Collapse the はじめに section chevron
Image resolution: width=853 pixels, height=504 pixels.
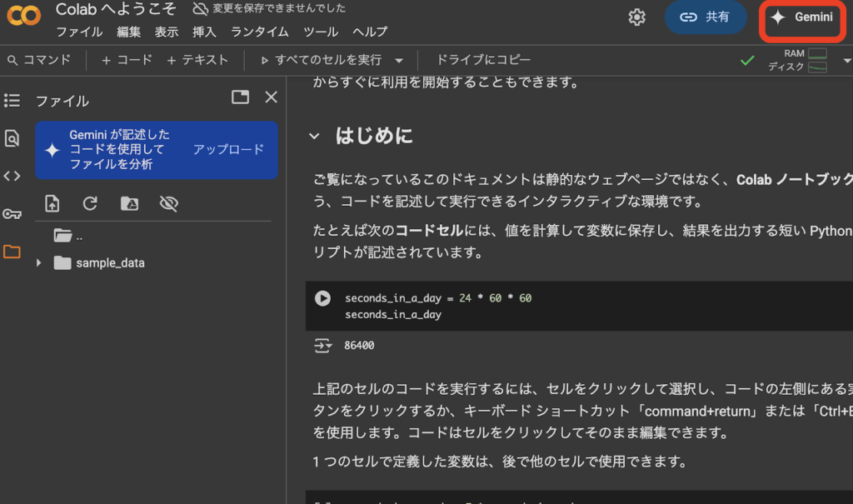click(314, 136)
